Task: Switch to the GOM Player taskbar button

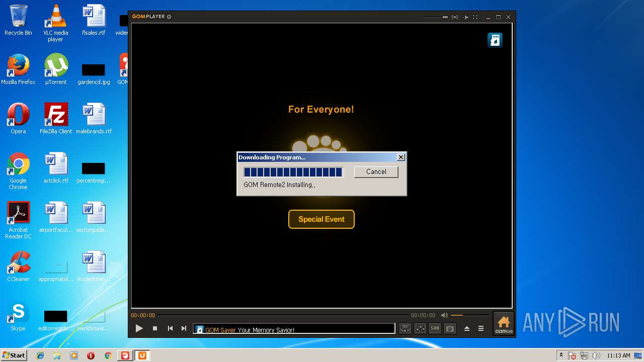Action: coord(125,355)
